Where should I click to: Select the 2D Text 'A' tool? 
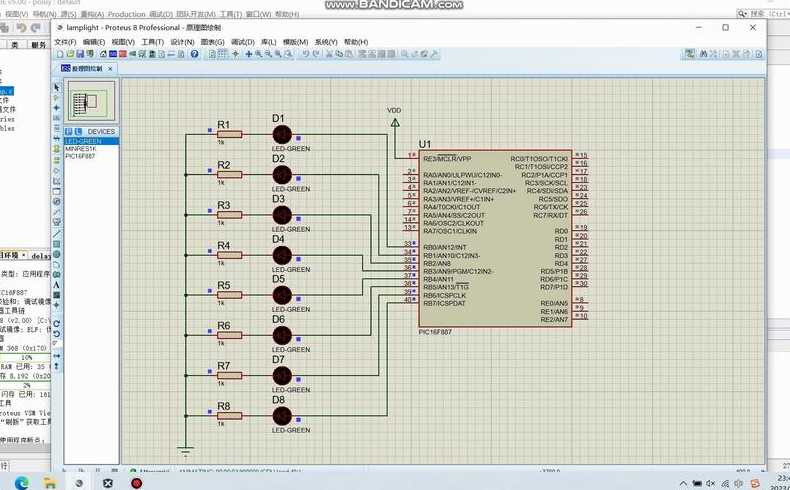(x=56, y=285)
